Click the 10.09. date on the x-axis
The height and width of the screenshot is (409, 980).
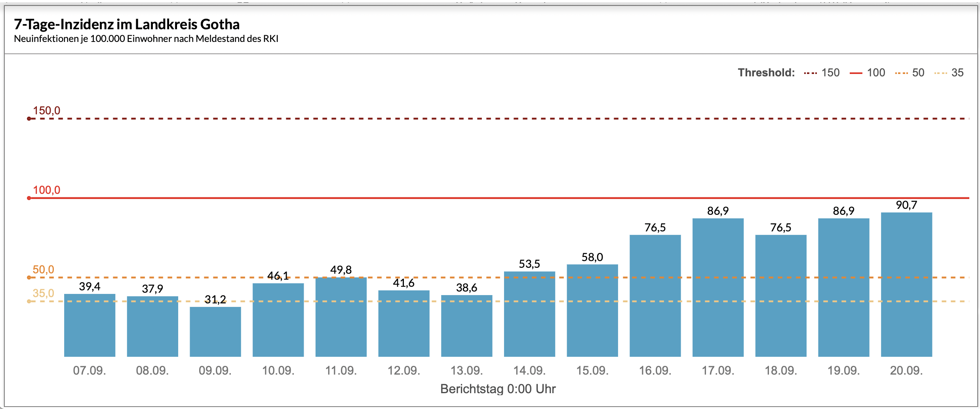(x=278, y=371)
